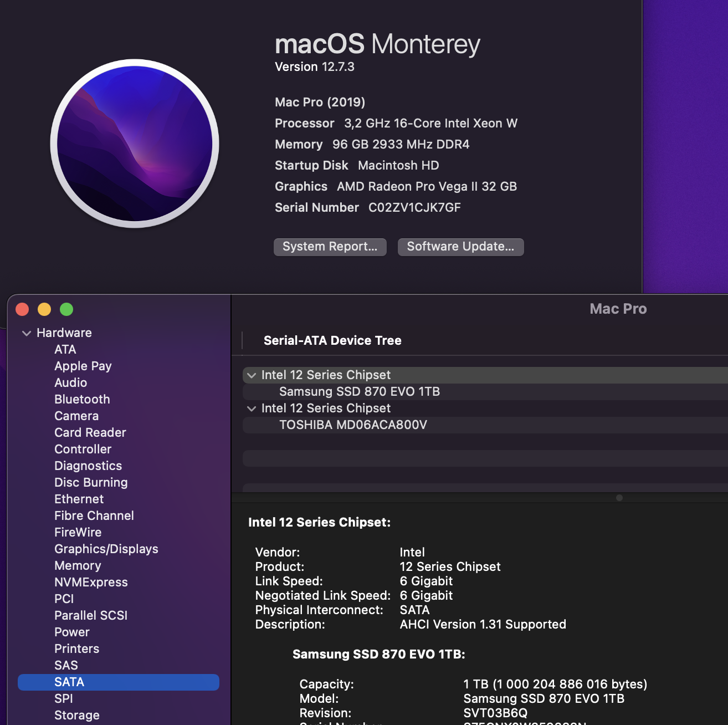Select Disc Burning in the sidebar
This screenshot has height=725, width=728.
91,483
